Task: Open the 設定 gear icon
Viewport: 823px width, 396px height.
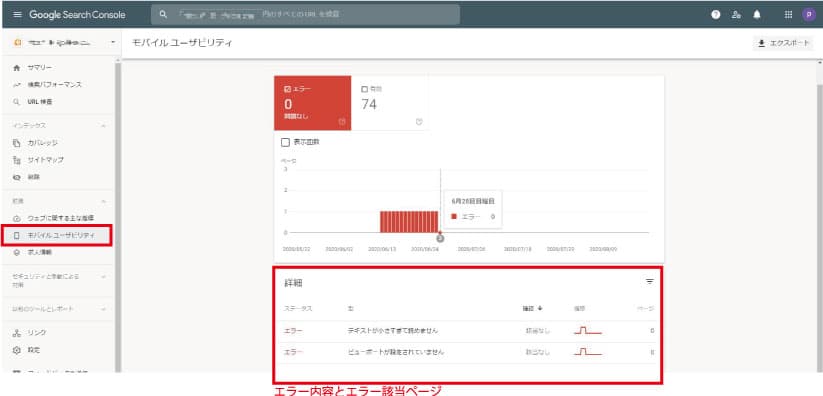Action: coord(17,349)
